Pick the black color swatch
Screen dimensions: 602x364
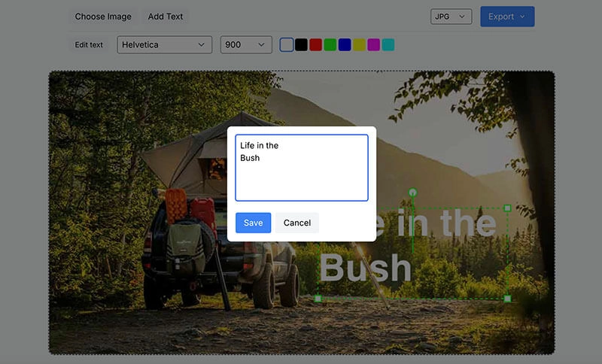[301, 45]
